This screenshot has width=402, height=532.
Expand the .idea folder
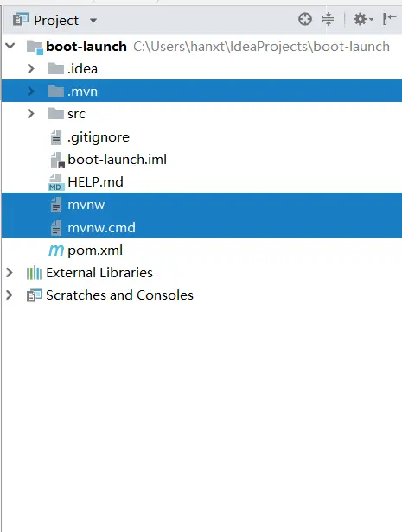[31, 68]
